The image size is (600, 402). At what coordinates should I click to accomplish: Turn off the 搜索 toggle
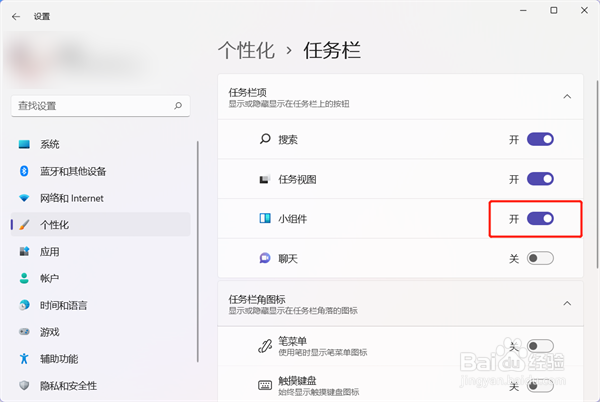click(540, 139)
